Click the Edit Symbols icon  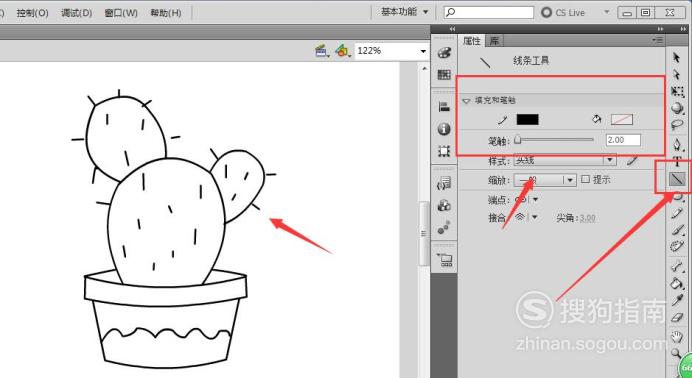pyautogui.click(x=342, y=51)
